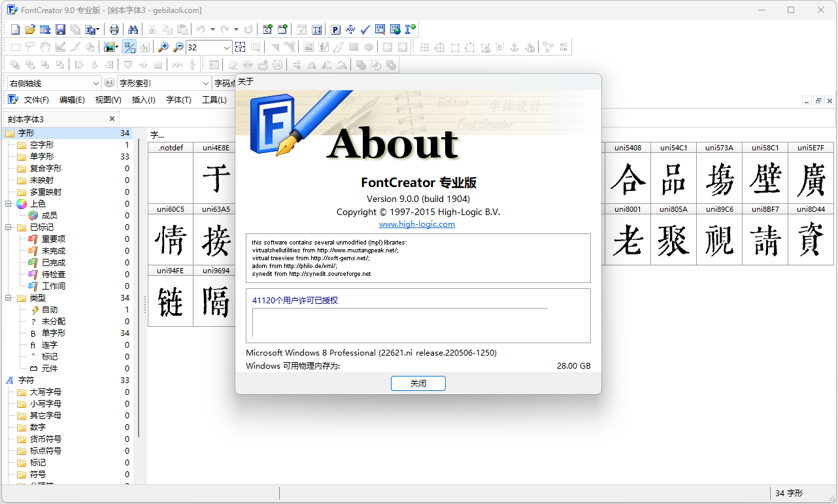Click the Open font folder icon
Viewport: 838px width, 504px height.
click(x=30, y=29)
